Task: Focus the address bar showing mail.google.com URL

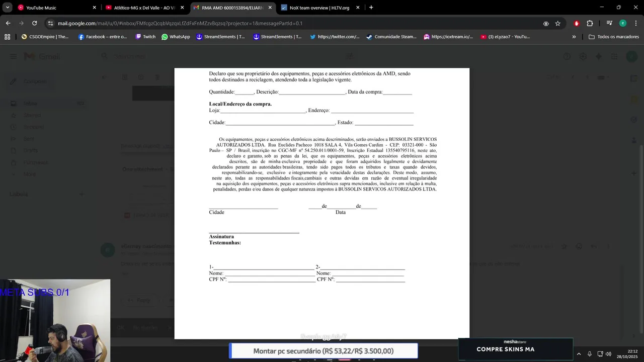Action: coord(297,23)
